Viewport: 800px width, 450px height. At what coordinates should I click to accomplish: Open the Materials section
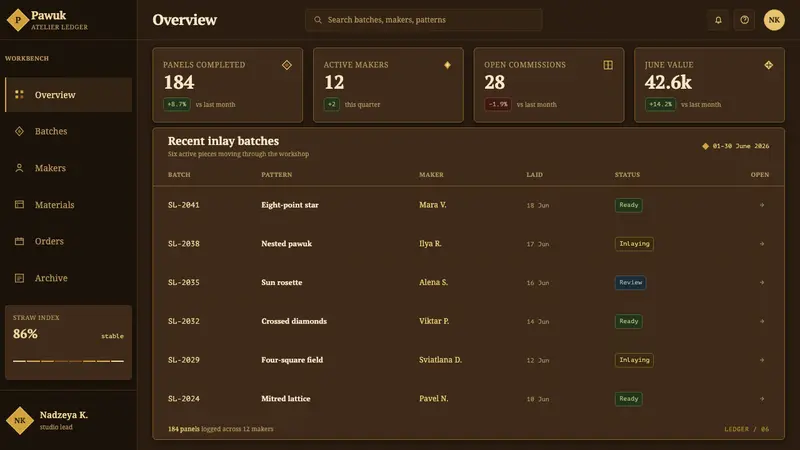68,205
